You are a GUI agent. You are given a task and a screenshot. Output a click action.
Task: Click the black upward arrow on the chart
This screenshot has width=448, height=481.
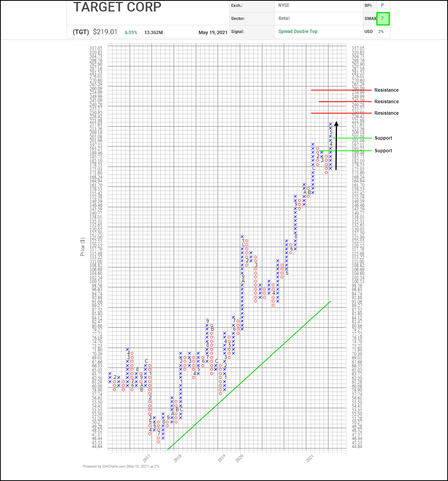pos(336,146)
